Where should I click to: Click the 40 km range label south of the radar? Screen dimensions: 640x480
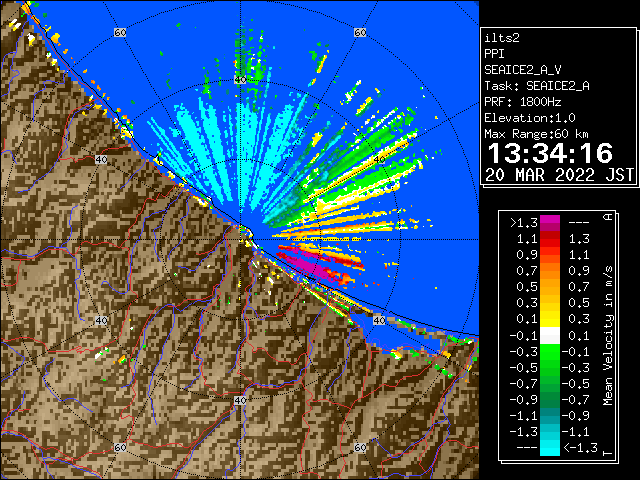pos(240,400)
